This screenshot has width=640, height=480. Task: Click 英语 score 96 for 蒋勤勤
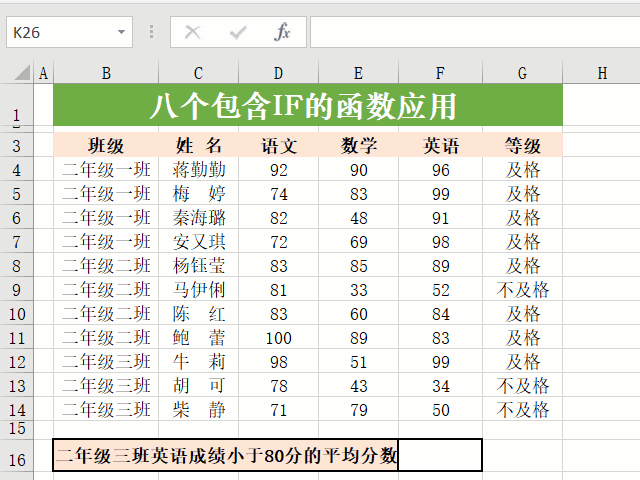(x=440, y=169)
